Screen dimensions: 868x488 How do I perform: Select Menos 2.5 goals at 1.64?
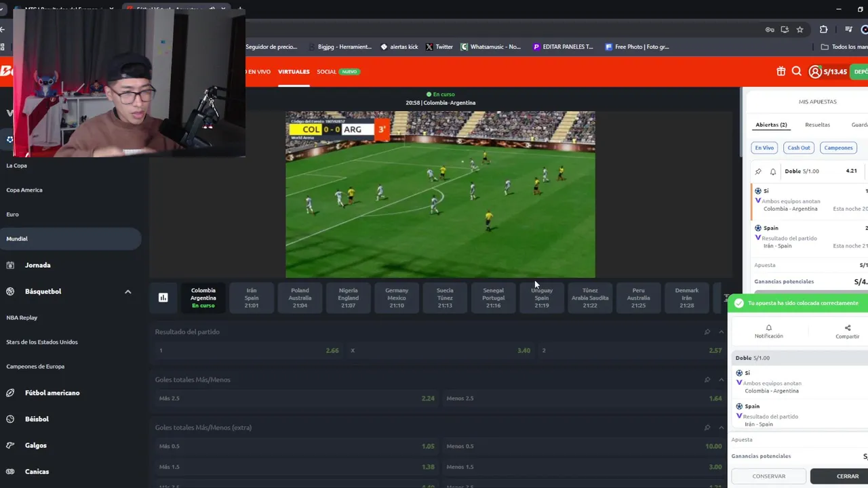click(x=584, y=399)
